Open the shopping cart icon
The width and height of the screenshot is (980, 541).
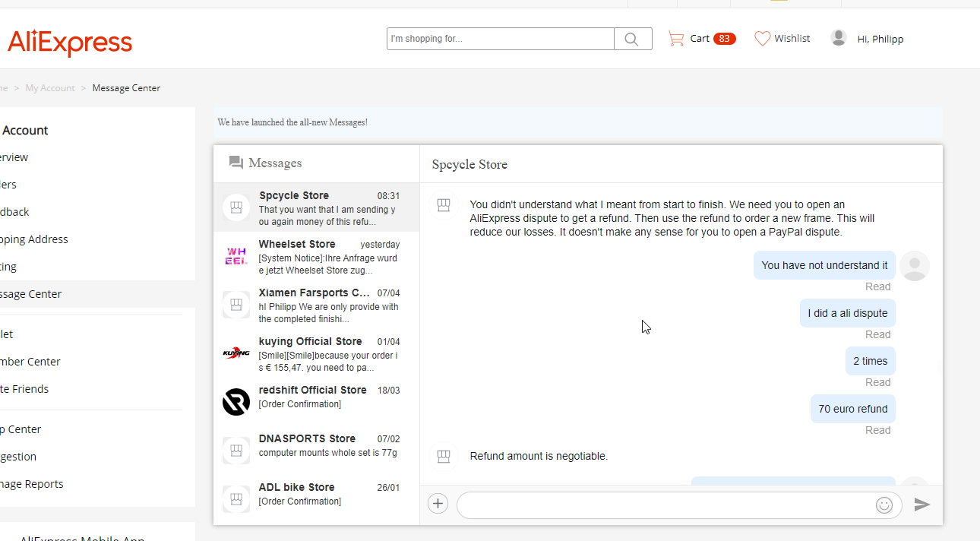coord(675,39)
